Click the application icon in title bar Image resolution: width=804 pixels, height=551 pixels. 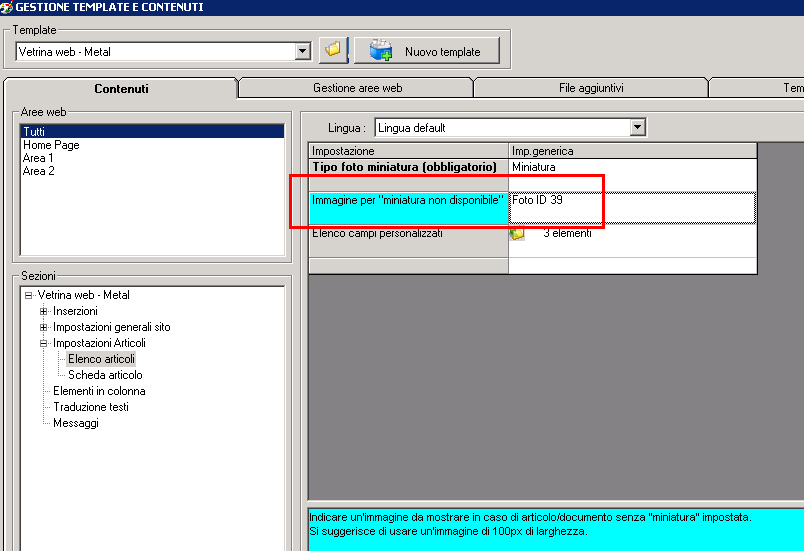point(6,7)
